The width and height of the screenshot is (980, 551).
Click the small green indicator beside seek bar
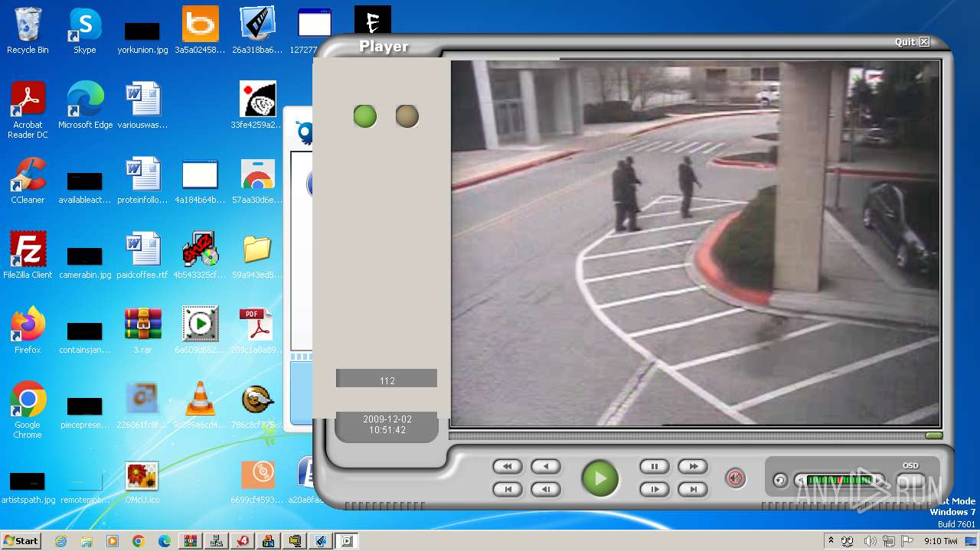933,435
